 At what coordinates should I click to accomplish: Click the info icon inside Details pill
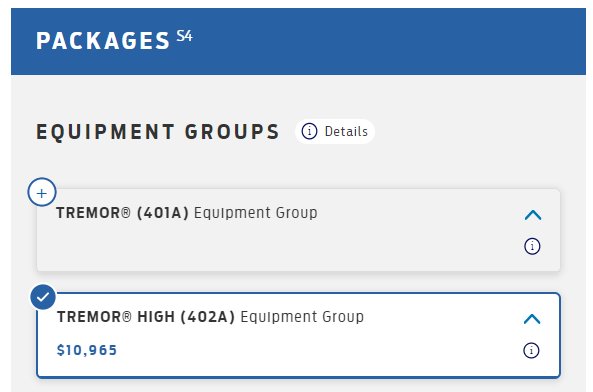point(309,131)
